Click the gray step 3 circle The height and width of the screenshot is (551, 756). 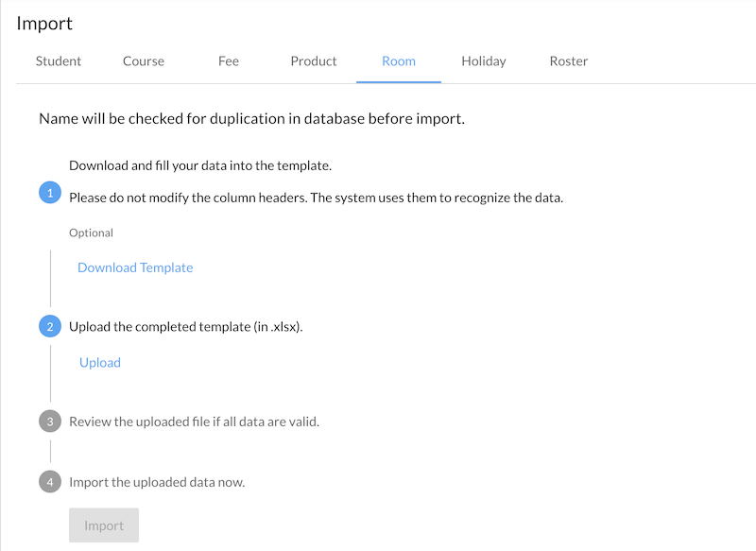tap(49, 422)
